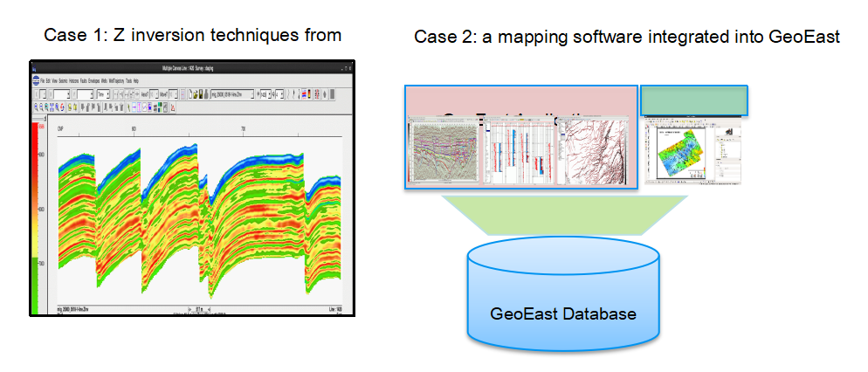
Task: Open the View menu
Action: point(55,81)
